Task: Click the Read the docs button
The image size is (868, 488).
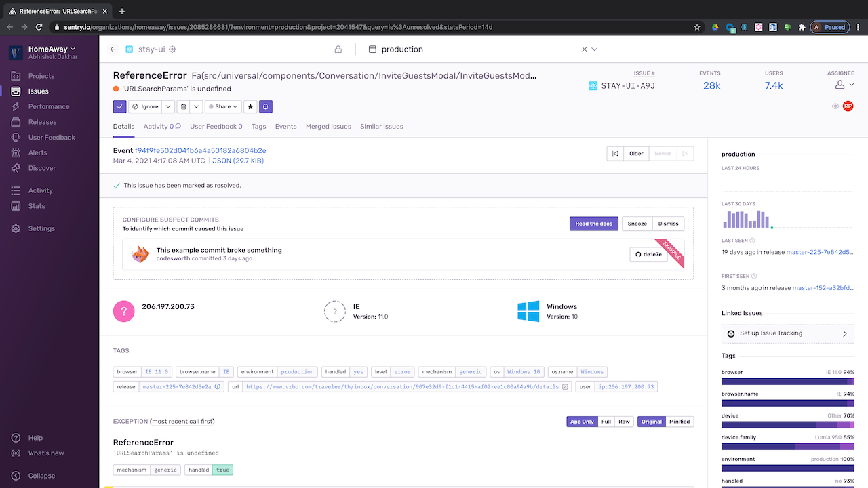Action: coord(594,224)
